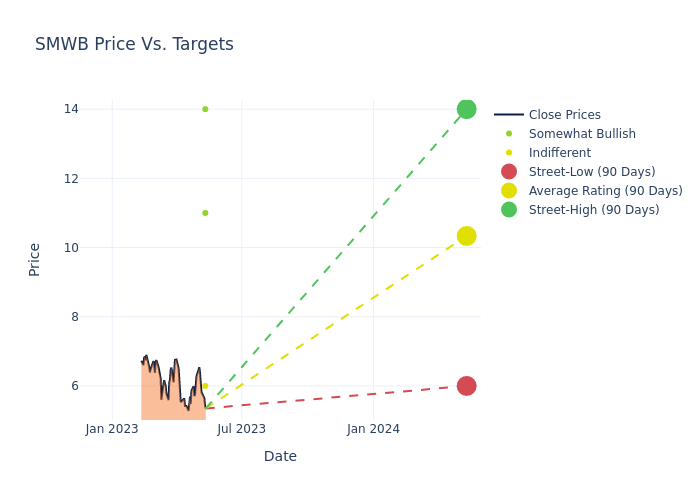Toggle the Close Prices legend entry
Screen dimensions: 700x500
click(x=564, y=115)
